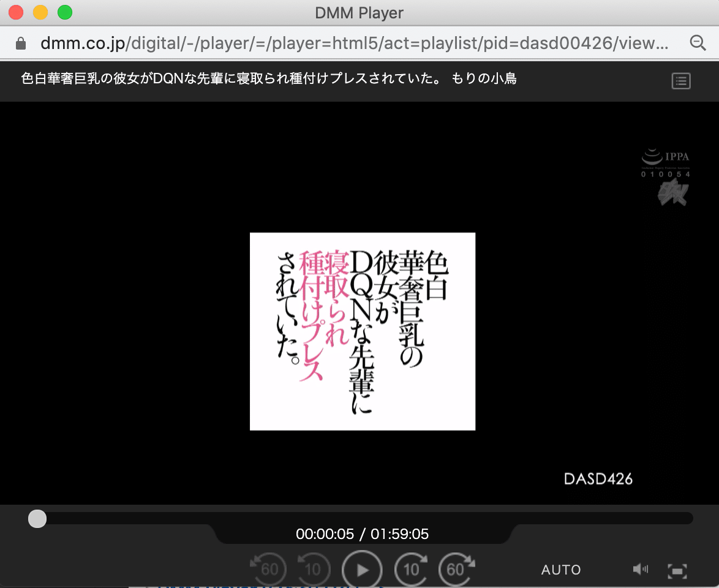Click the lock icon in address bar
This screenshot has height=588, width=719.
coord(21,43)
